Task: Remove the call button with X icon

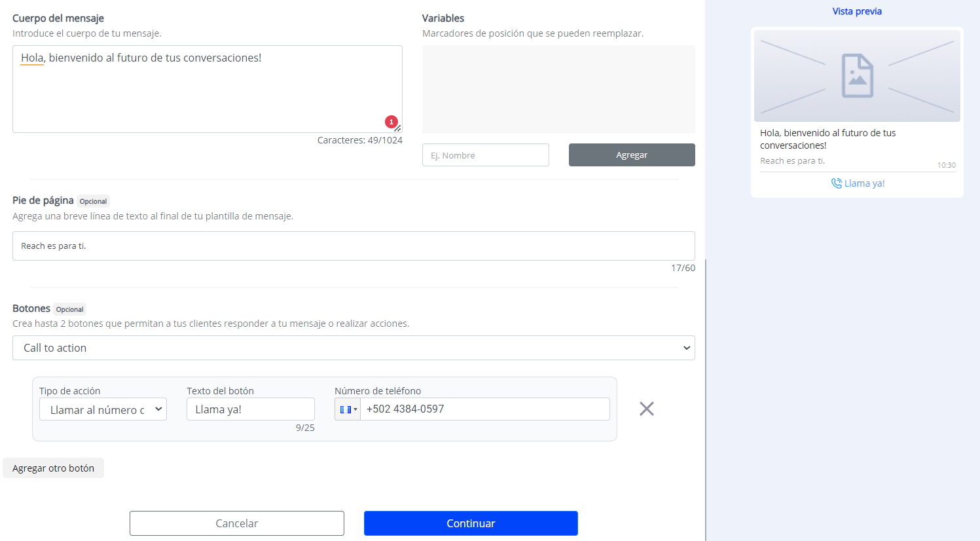Action: click(x=646, y=409)
